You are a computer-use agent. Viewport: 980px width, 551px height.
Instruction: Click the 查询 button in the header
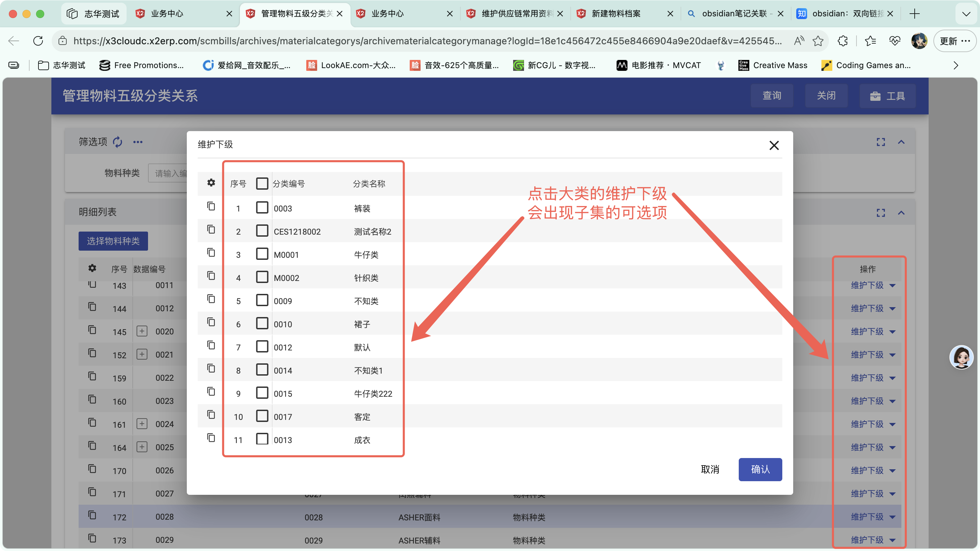click(772, 96)
